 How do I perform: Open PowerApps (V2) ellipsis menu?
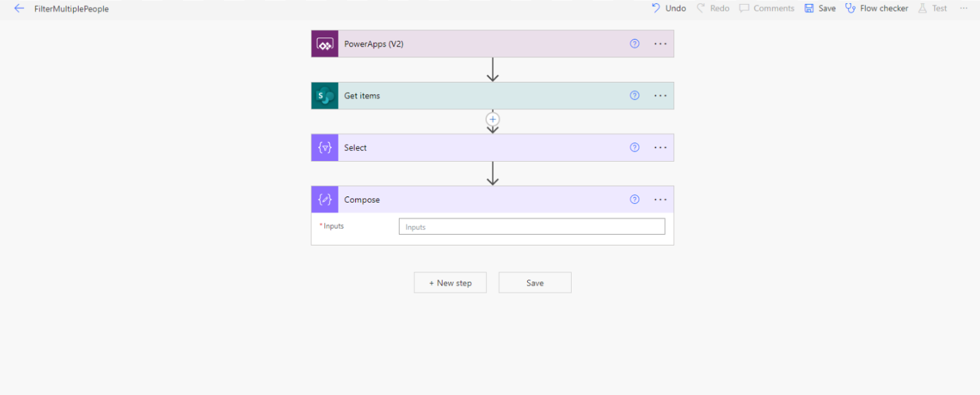660,44
